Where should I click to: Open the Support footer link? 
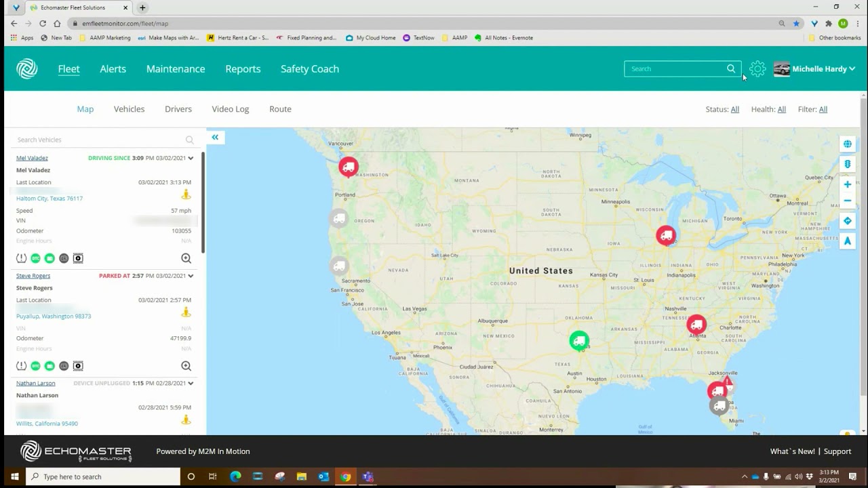tap(837, 451)
